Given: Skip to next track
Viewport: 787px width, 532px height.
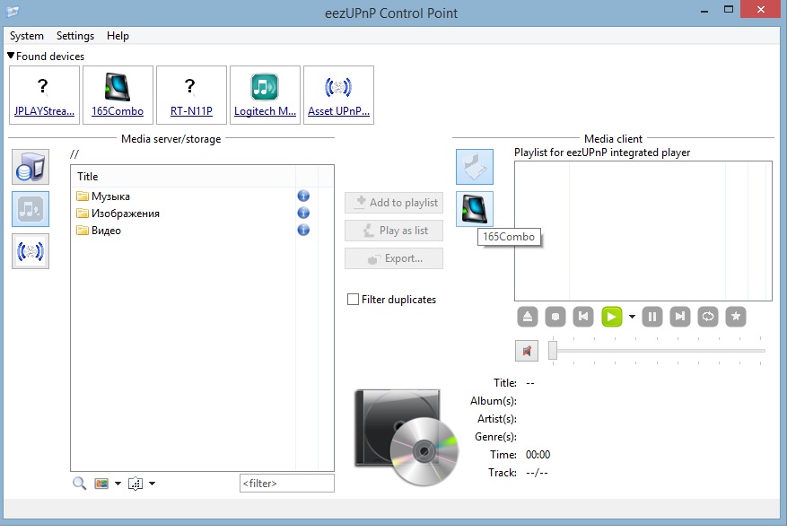Looking at the screenshot, I should pyautogui.click(x=680, y=317).
